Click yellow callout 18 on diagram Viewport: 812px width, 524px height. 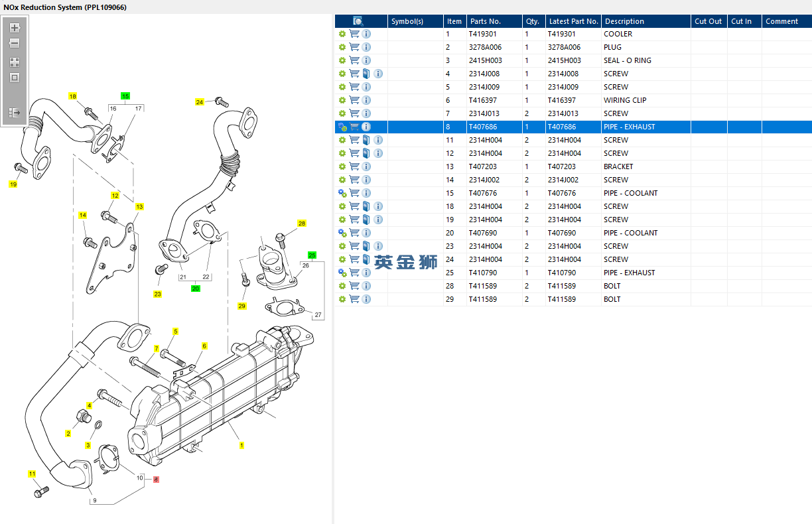pos(73,96)
